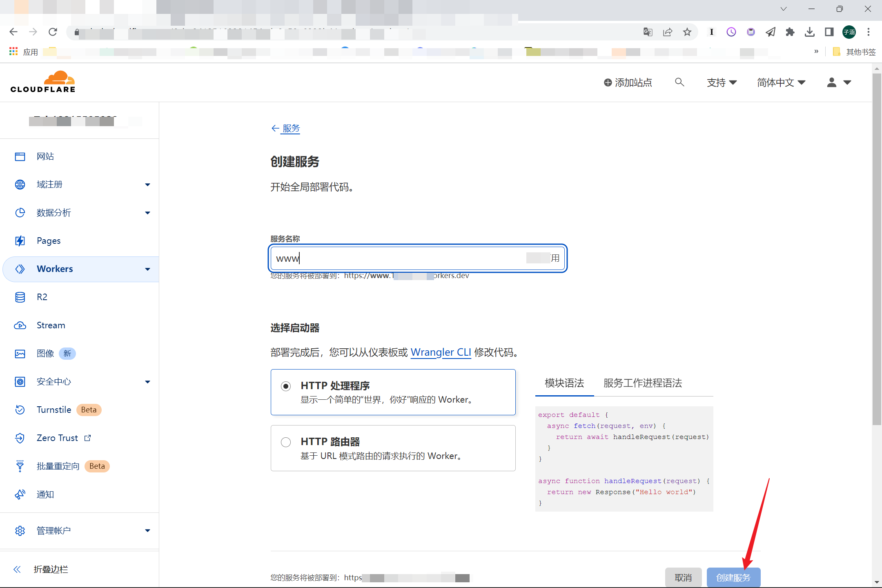
Task: Click the 取消 cancel button
Action: point(683,577)
